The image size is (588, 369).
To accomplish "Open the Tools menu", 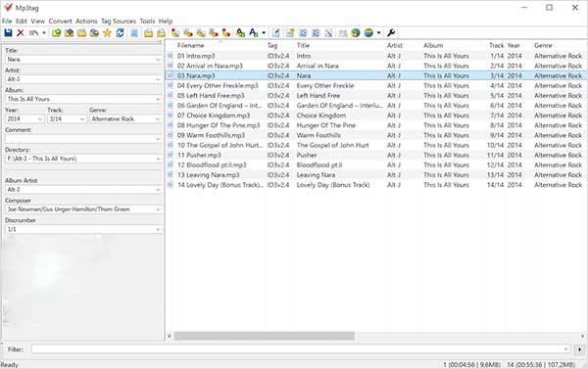I will [x=147, y=21].
